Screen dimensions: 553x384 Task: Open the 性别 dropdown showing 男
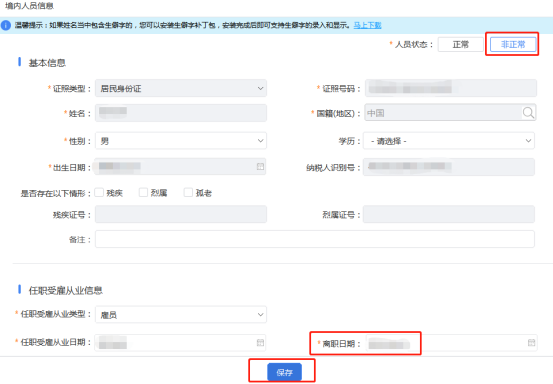(x=181, y=141)
